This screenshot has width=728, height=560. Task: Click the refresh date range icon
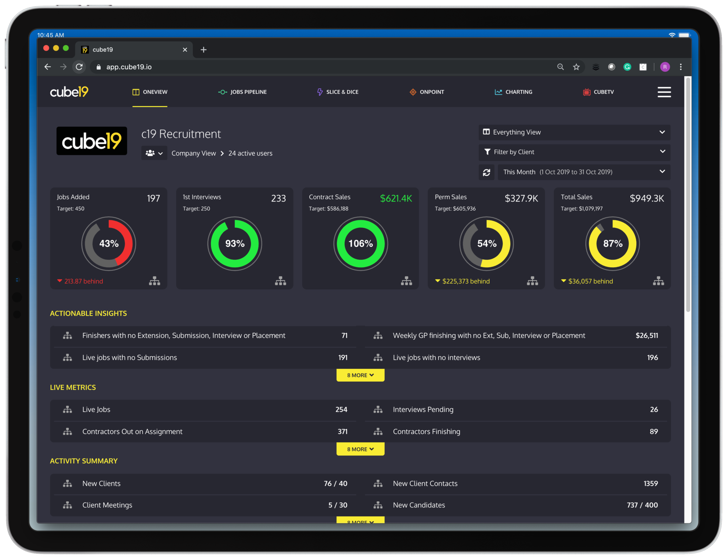pyautogui.click(x=486, y=172)
